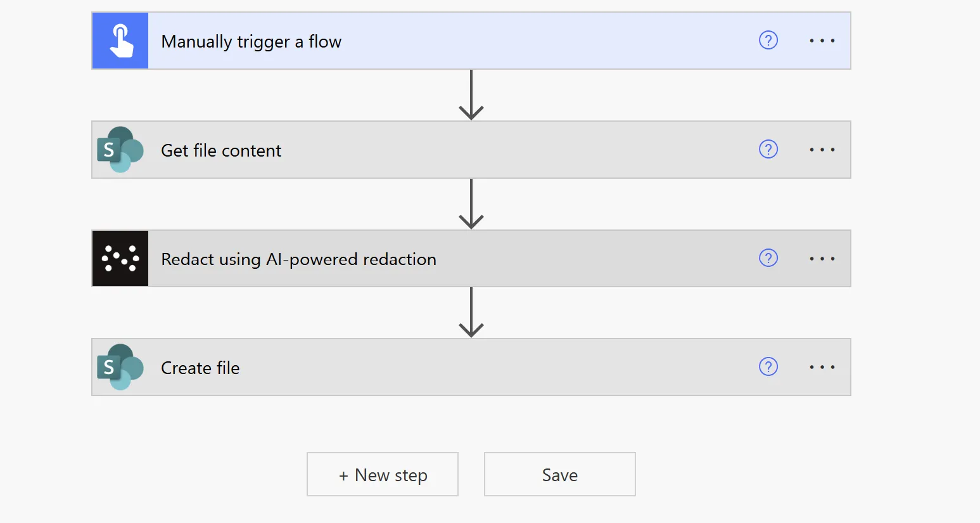Click the New step button
The image size is (980, 523).
click(382, 474)
